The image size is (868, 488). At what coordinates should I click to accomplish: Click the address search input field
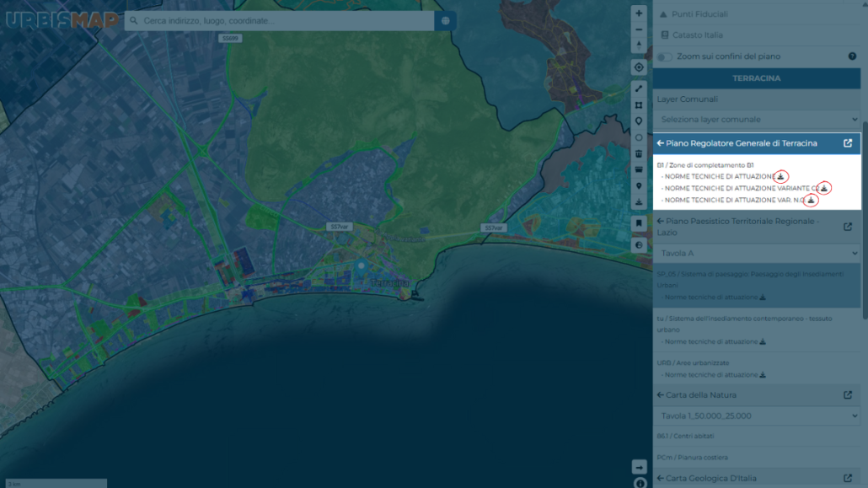287,21
